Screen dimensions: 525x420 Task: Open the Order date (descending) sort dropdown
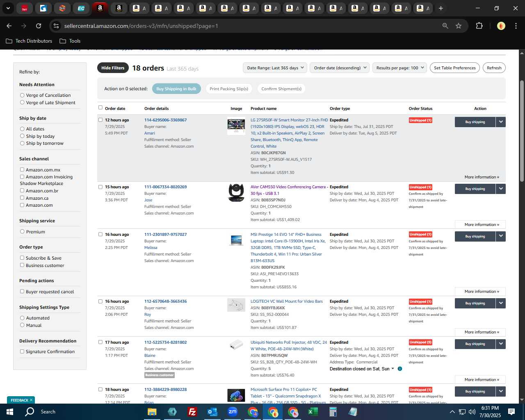(340, 68)
